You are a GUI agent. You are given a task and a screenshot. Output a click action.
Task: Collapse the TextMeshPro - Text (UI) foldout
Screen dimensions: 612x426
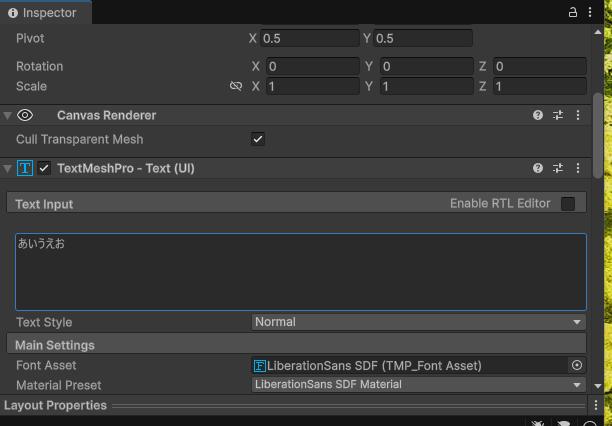click(x=8, y=169)
